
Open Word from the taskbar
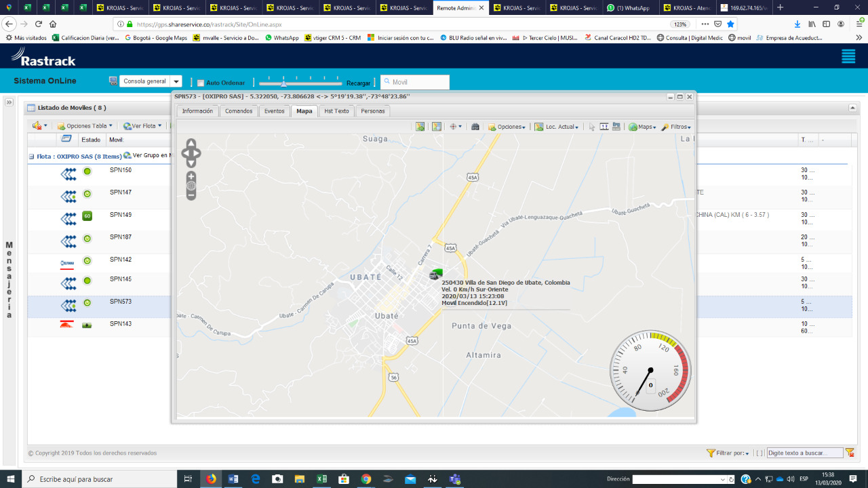coord(233,479)
